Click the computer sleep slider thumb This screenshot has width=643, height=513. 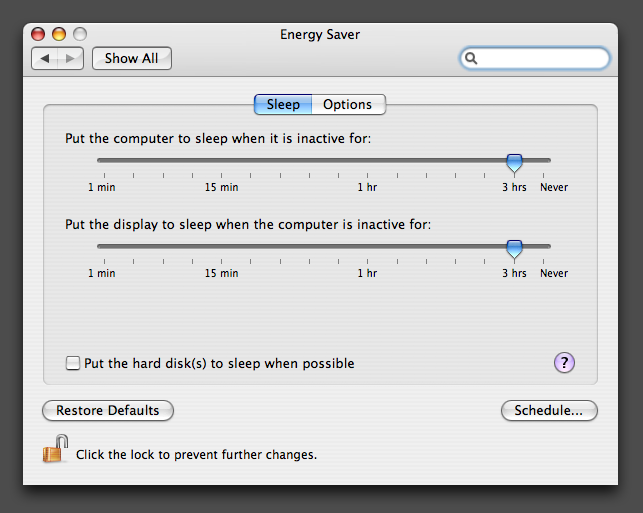(x=514, y=161)
